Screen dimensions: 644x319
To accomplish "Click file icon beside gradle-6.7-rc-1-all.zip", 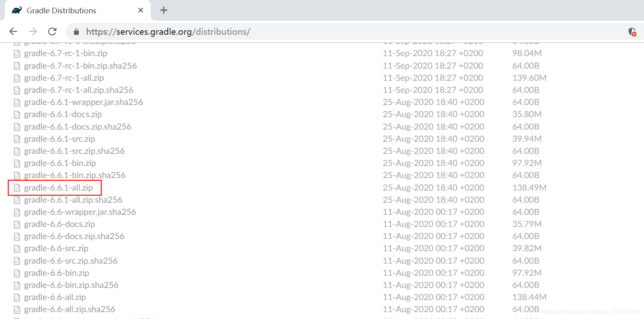I will pyautogui.click(x=17, y=78).
